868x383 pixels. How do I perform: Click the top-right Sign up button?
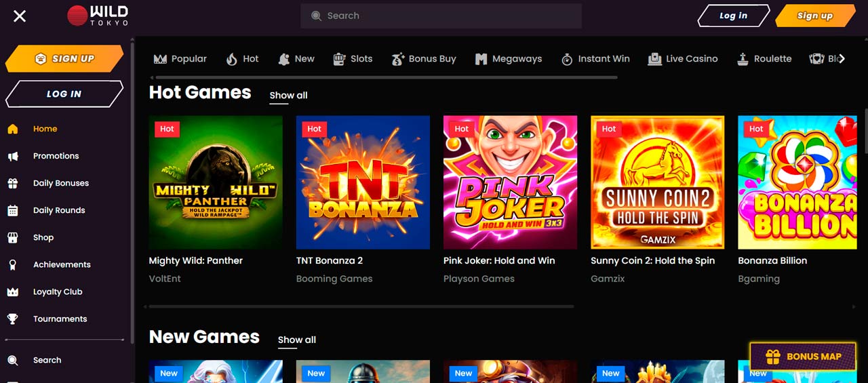tap(814, 16)
